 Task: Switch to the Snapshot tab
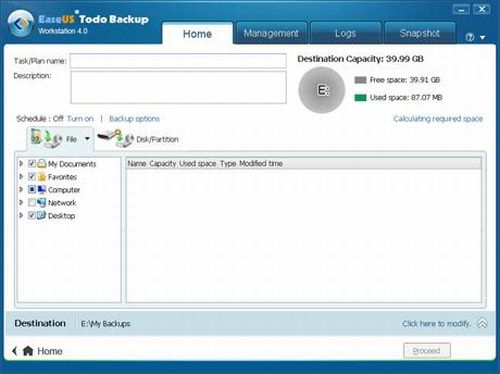coord(420,33)
